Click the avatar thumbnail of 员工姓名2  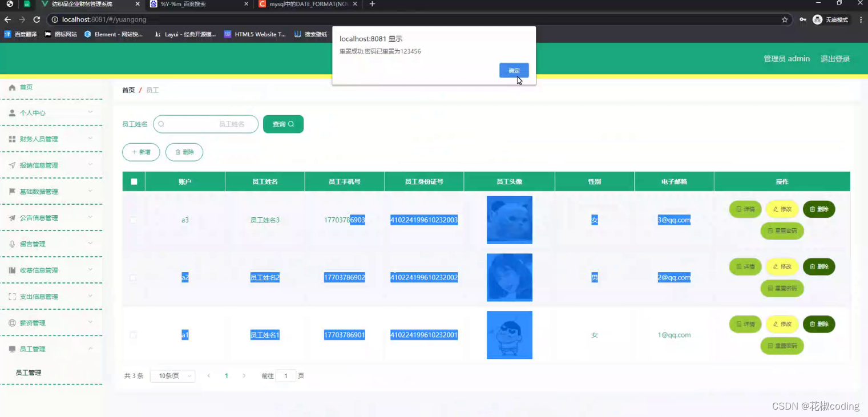click(510, 277)
